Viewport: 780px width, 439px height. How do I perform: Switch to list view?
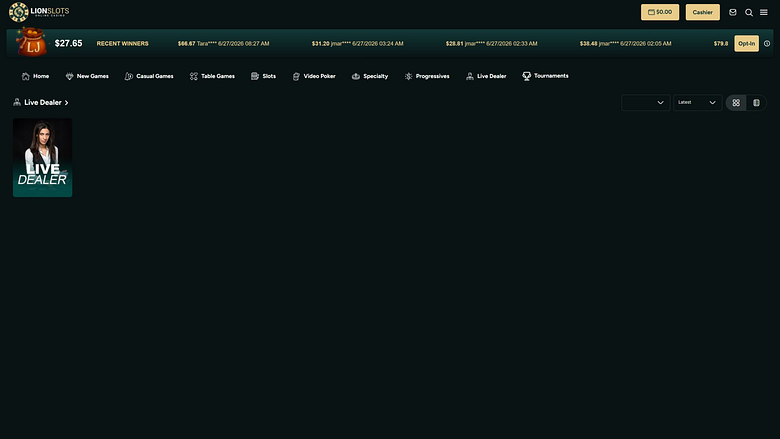point(756,102)
